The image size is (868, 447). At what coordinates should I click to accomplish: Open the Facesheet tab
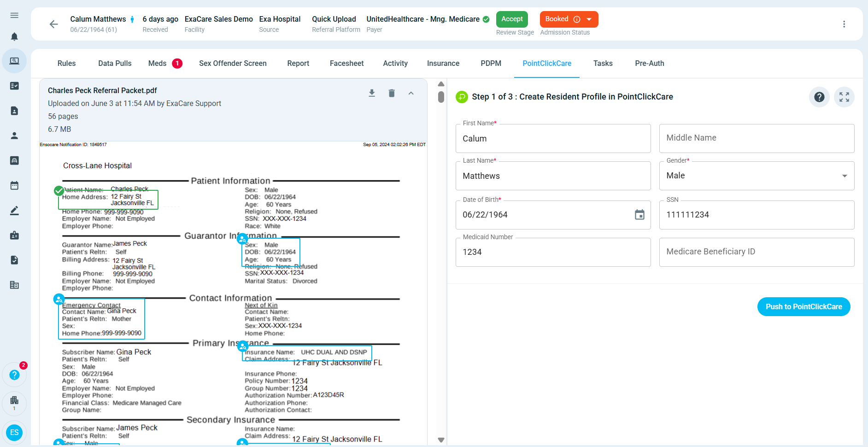coord(346,64)
